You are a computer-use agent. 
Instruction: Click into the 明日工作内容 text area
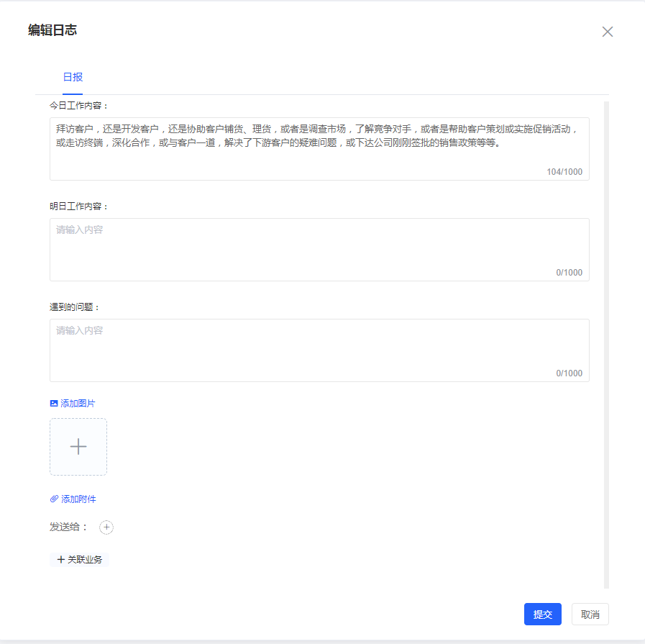(x=319, y=250)
